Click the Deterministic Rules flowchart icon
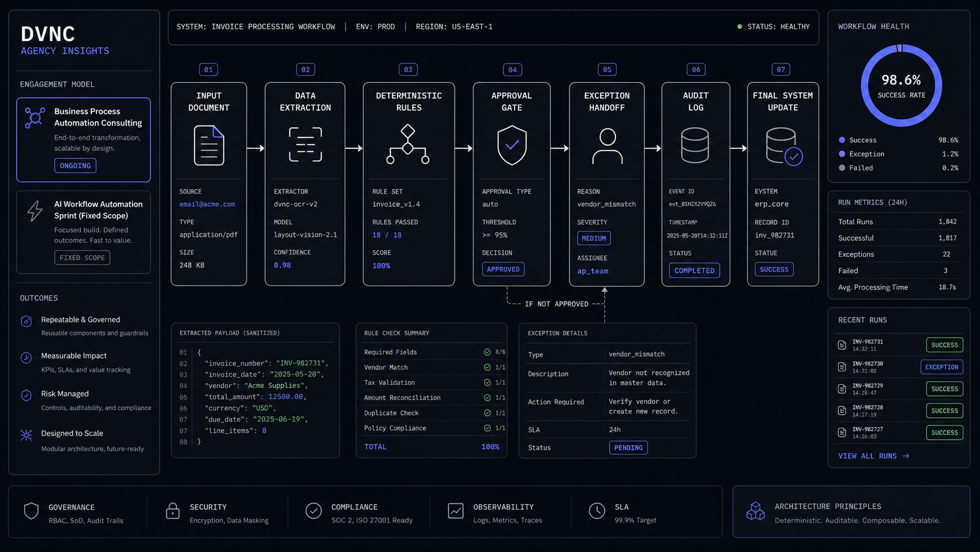 pyautogui.click(x=408, y=144)
